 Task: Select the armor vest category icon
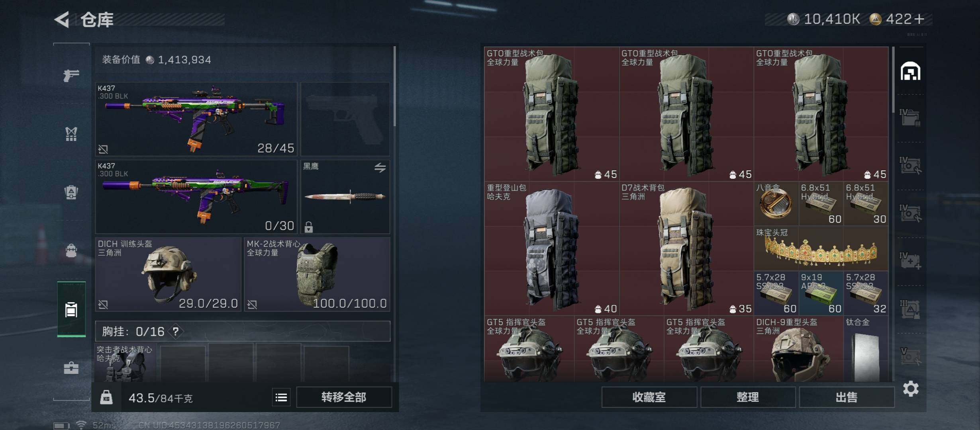71,134
